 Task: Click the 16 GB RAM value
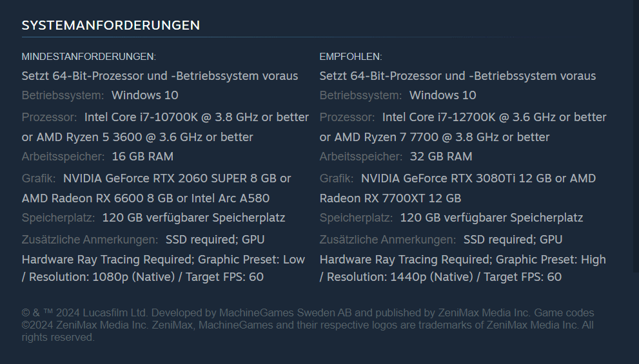[x=143, y=157]
